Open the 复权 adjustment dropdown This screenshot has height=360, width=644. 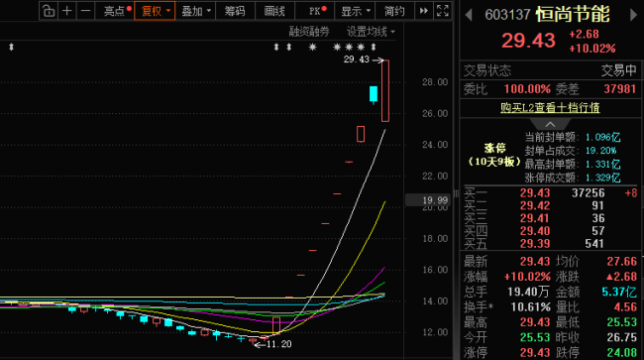click(155, 11)
